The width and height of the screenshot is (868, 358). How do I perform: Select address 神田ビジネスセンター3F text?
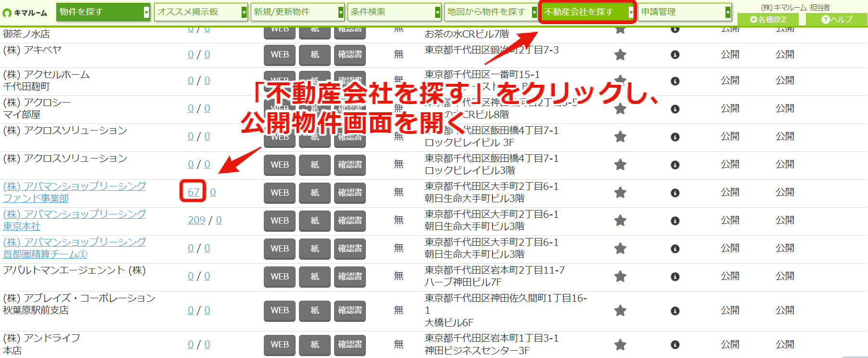pos(477,351)
